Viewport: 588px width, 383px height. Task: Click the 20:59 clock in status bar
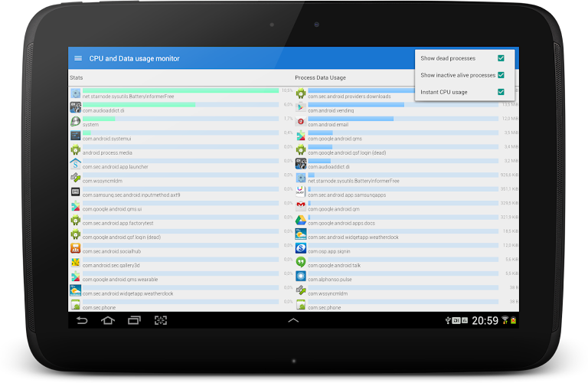point(485,320)
